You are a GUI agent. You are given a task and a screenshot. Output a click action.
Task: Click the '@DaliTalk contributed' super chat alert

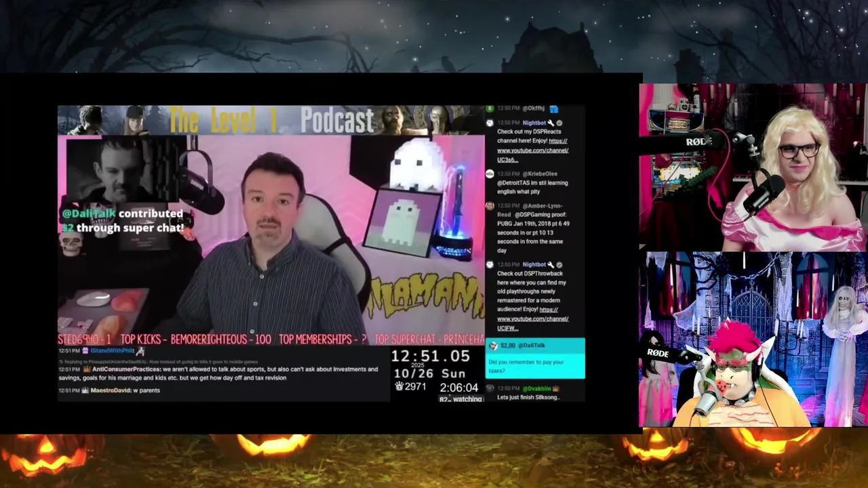pyautogui.click(x=123, y=221)
